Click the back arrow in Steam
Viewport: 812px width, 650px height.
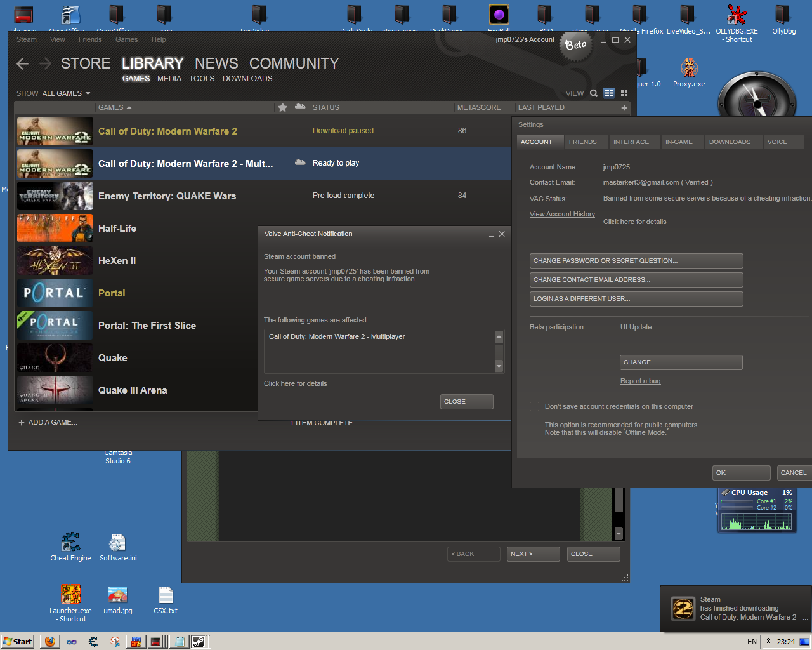click(x=23, y=63)
